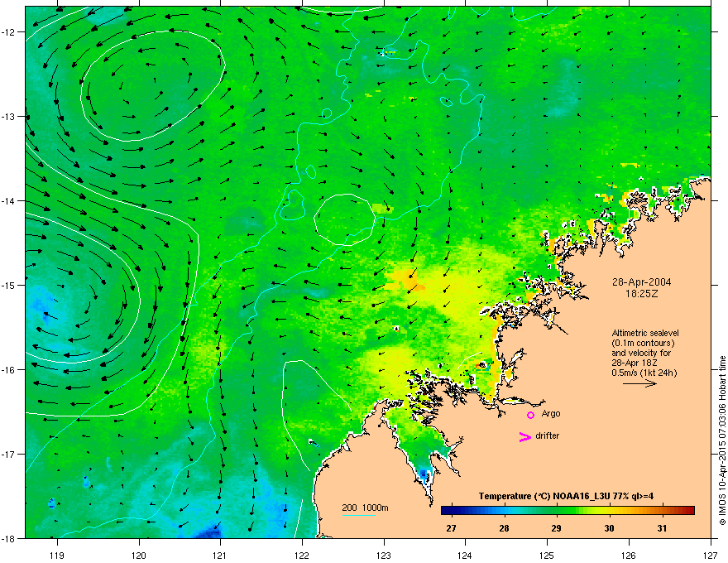
Task: Click the 27 value on temperature scale
Action: pos(451,528)
